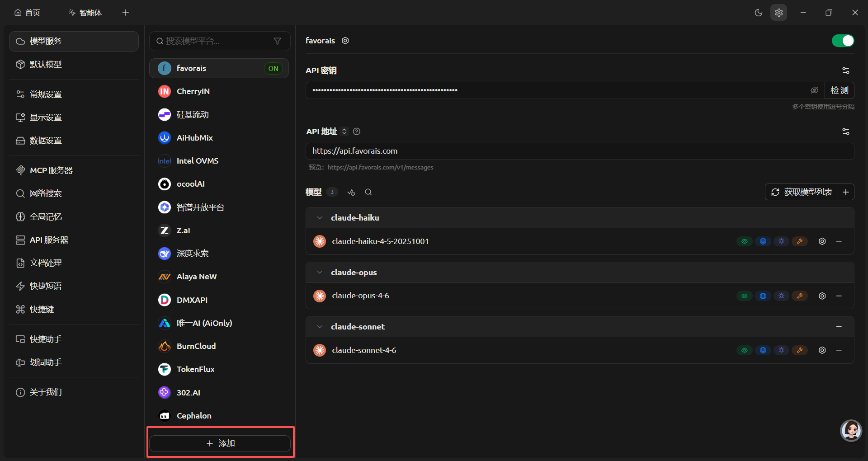The height and width of the screenshot is (461, 868).
Task: Click the API key input field
Action: pos(565,90)
